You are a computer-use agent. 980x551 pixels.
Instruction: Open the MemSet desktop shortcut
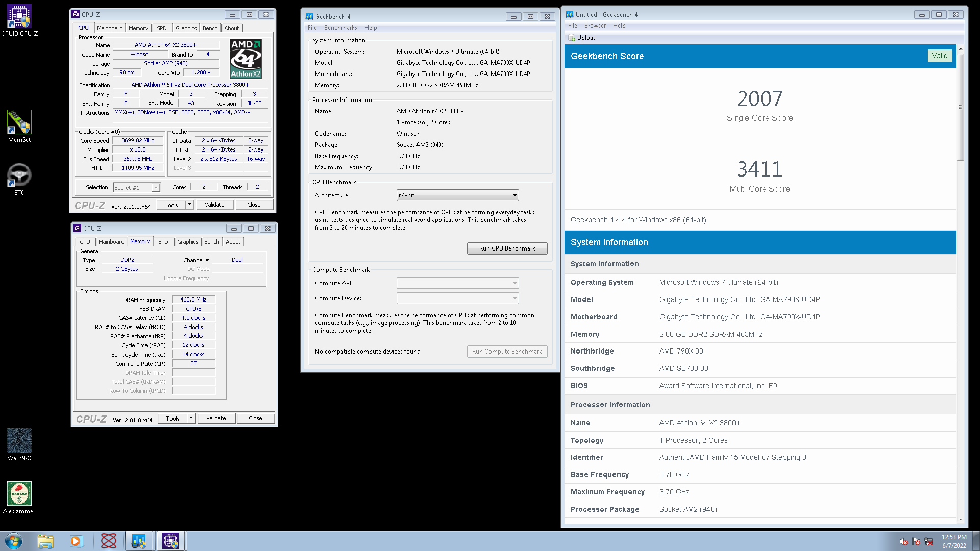click(19, 126)
